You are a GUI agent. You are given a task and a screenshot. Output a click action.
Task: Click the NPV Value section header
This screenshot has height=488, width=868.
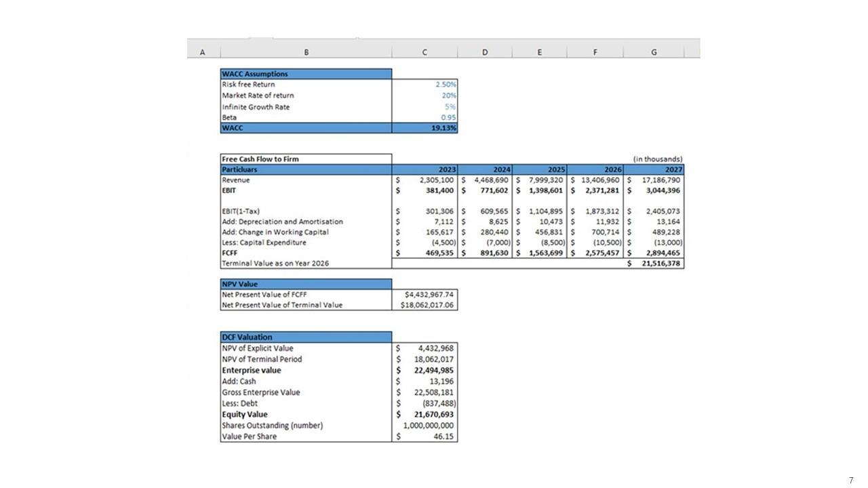pos(306,284)
